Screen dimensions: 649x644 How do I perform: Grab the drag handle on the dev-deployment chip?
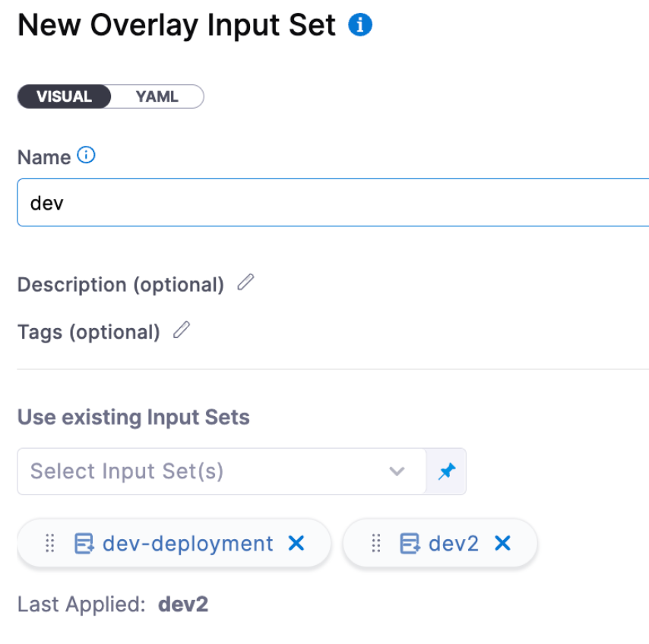tap(51, 544)
